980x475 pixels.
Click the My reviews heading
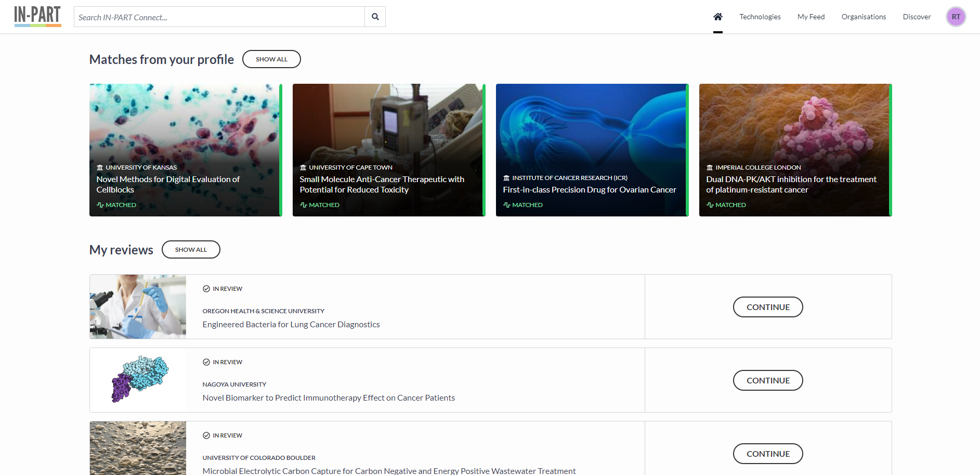pos(121,250)
